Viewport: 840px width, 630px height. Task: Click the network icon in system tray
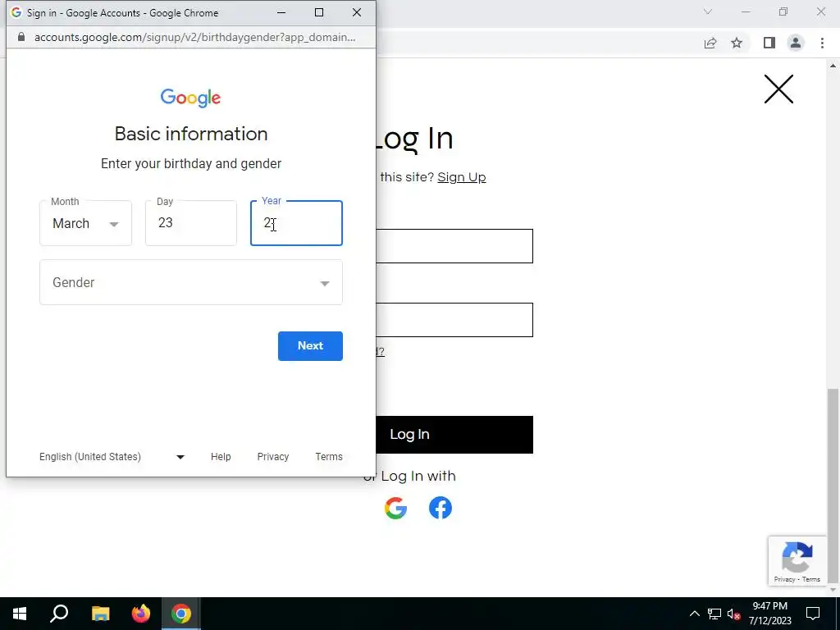[x=714, y=614]
